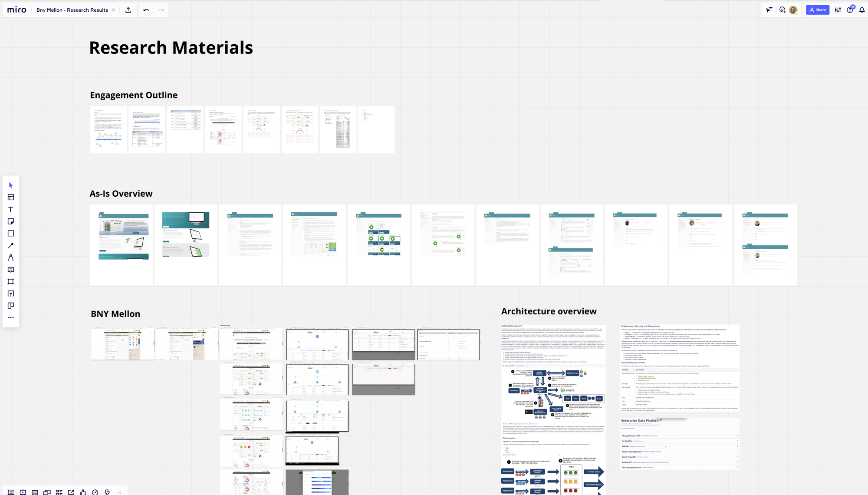This screenshot has height=495, width=868.
Task: Redo the last action
Action: point(161,10)
